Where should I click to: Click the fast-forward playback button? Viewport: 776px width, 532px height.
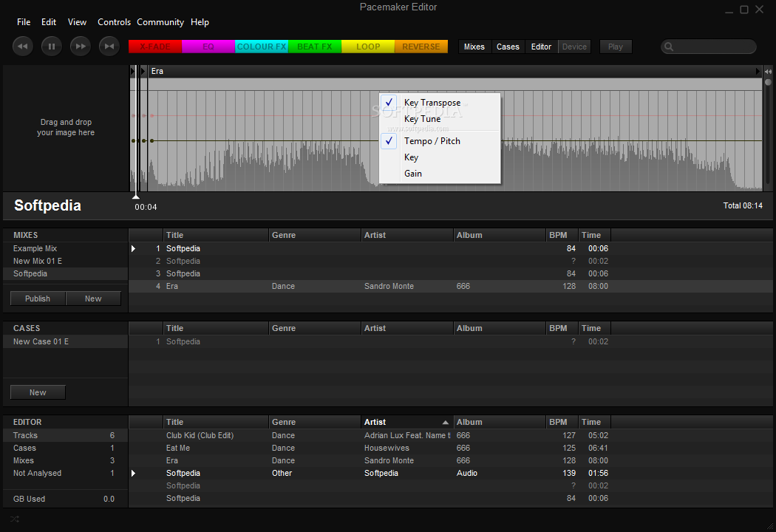(80, 47)
